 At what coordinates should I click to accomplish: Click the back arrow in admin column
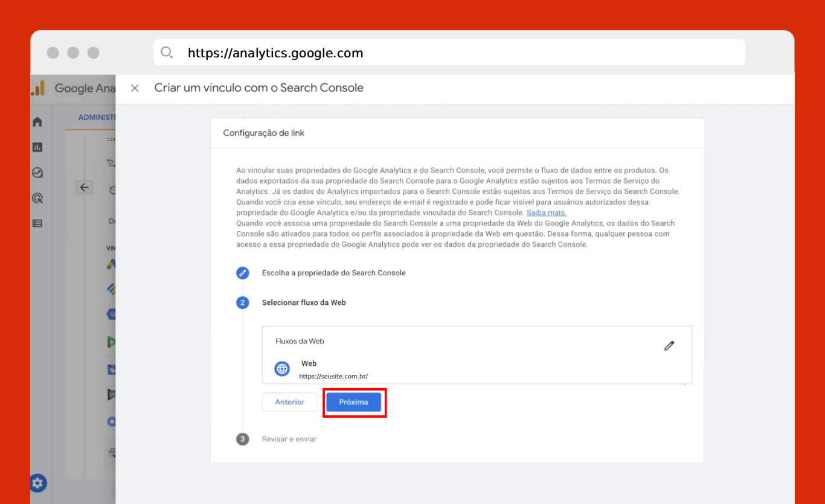(84, 187)
